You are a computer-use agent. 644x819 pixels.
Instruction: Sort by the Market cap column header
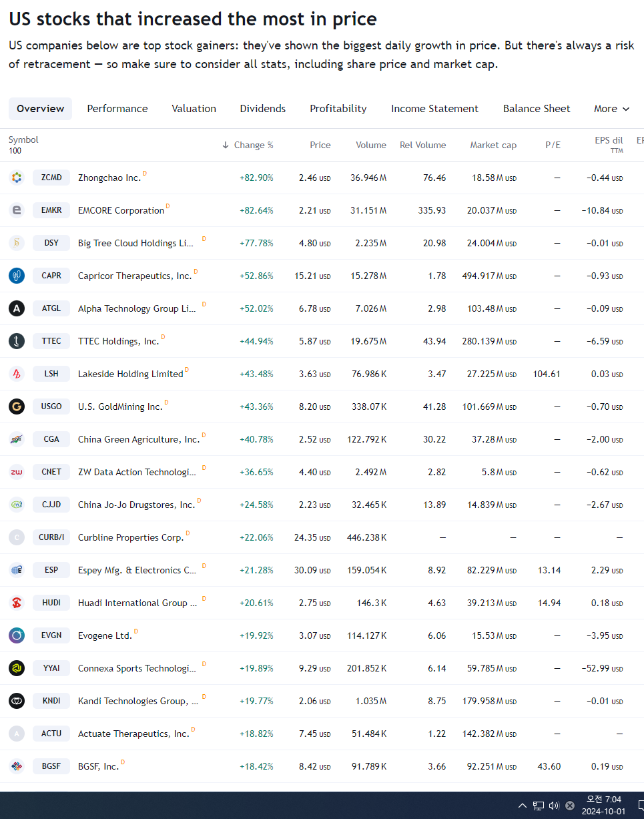493,145
